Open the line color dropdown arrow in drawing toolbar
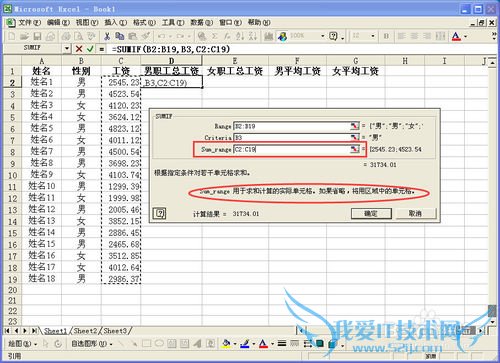This screenshot has width=500, height=363. point(254,343)
